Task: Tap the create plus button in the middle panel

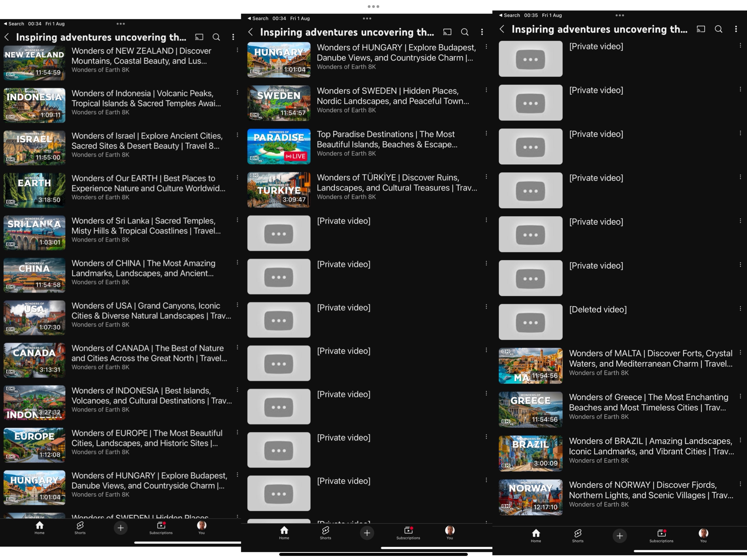Action: tap(367, 533)
